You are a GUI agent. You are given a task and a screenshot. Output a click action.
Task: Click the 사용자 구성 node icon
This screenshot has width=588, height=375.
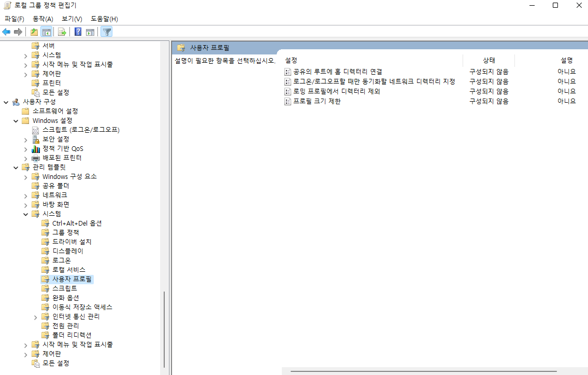pos(16,102)
